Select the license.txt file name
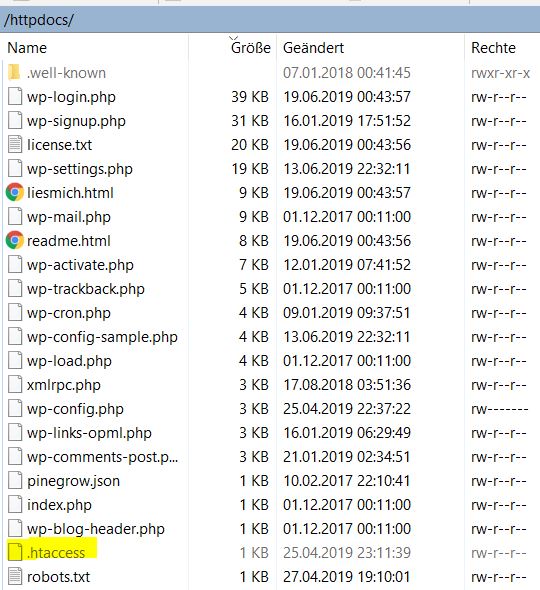Image resolution: width=540 pixels, height=590 pixels. [x=59, y=145]
